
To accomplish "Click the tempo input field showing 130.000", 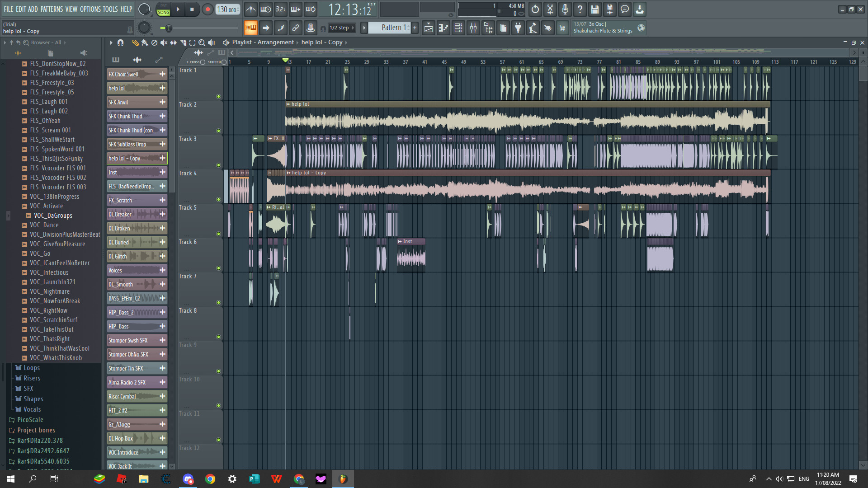I will (x=227, y=9).
